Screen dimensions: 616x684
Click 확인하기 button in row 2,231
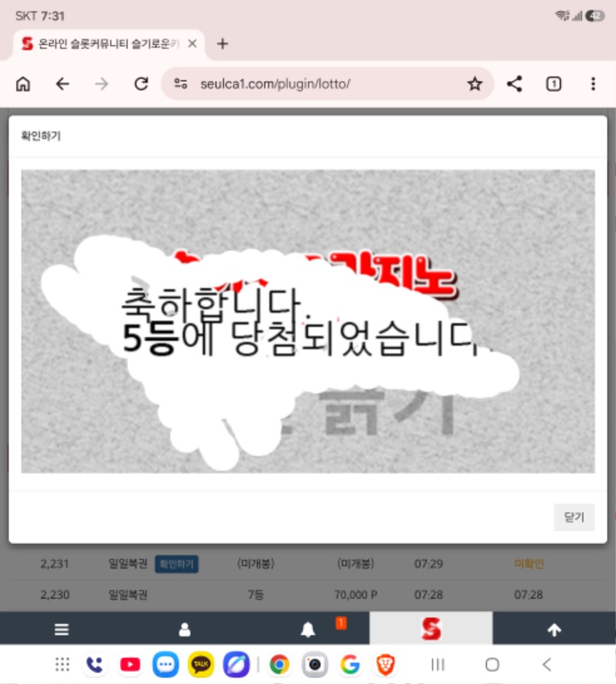(176, 564)
